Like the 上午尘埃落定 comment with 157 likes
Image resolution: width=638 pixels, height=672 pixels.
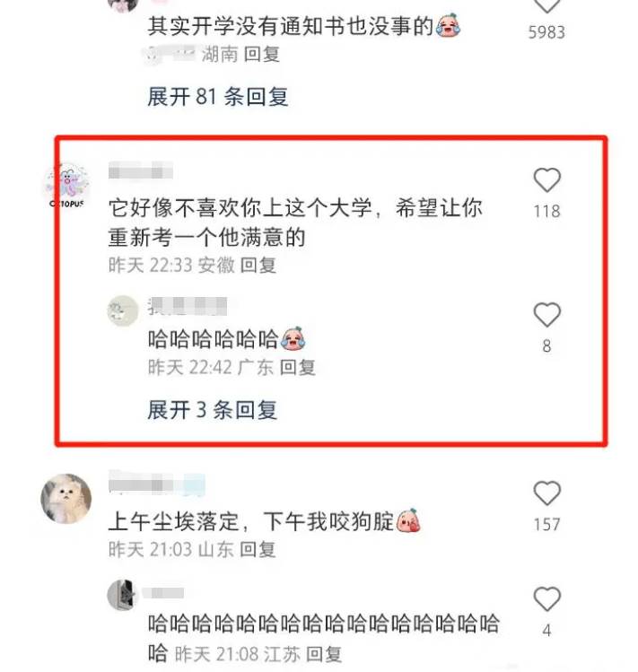click(x=546, y=493)
